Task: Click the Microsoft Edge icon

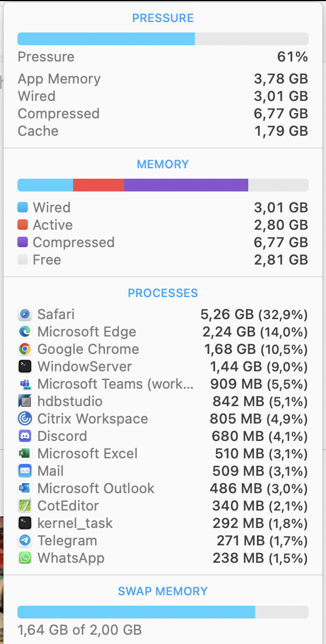Action: click(x=24, y=332)
